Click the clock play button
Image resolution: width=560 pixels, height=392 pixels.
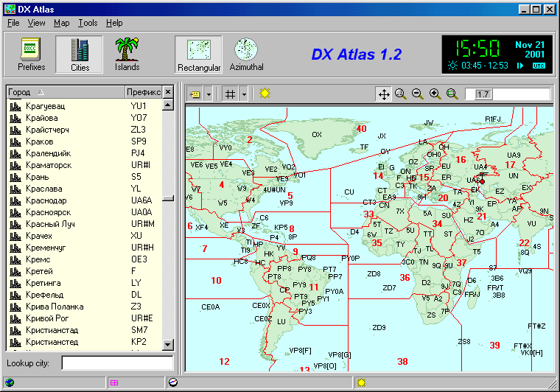point(520,66)
